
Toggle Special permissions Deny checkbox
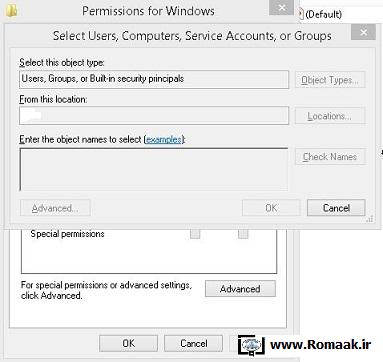tap(243, 234)
